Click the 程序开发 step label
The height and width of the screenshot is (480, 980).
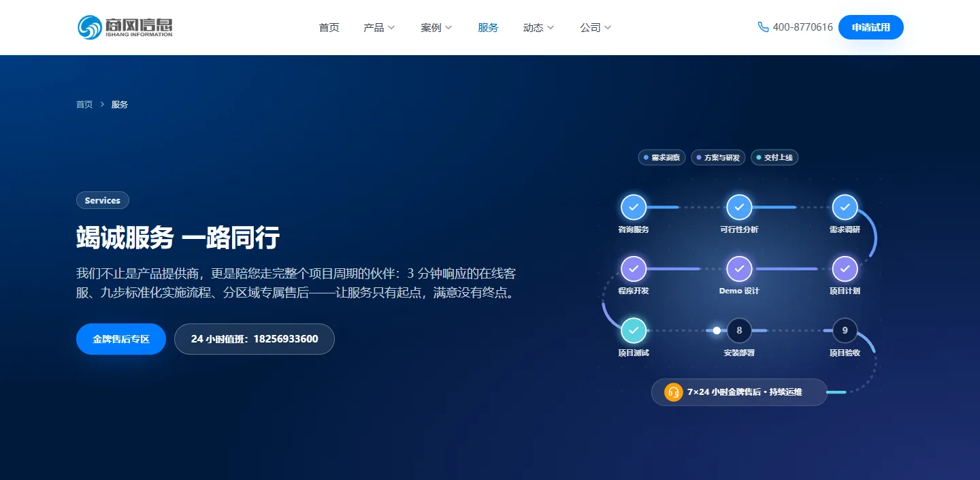634,291
